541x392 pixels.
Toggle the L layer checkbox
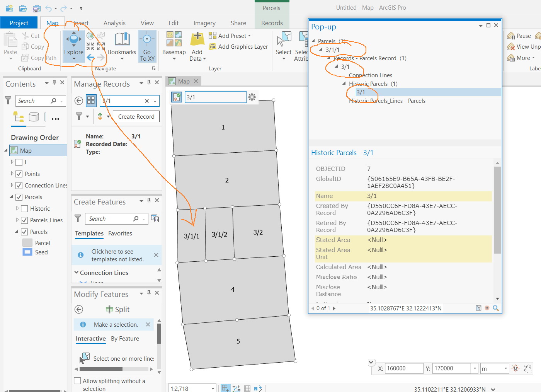tap(19, 162)
